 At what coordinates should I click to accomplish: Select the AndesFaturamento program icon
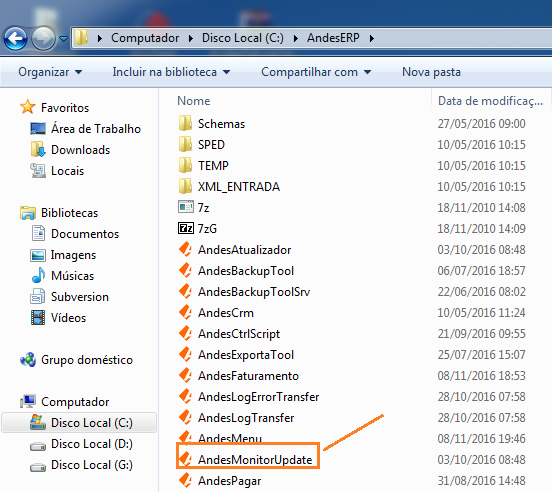pyautogui.click(x=185, y=376)
